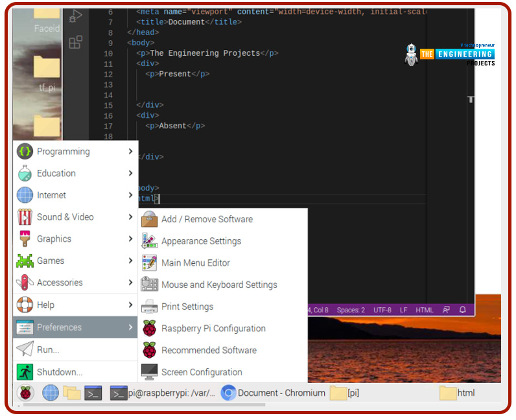Open the tf_pi desktop folder

coord(47,74)
